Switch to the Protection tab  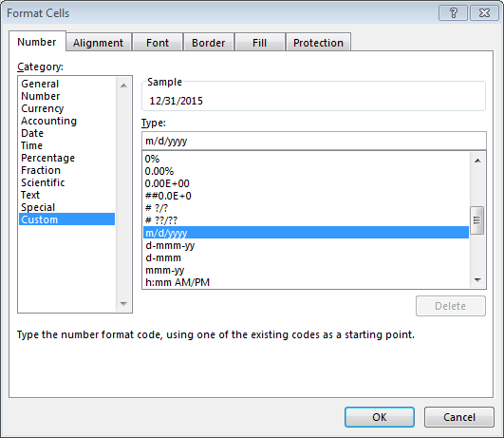[318, 43]
